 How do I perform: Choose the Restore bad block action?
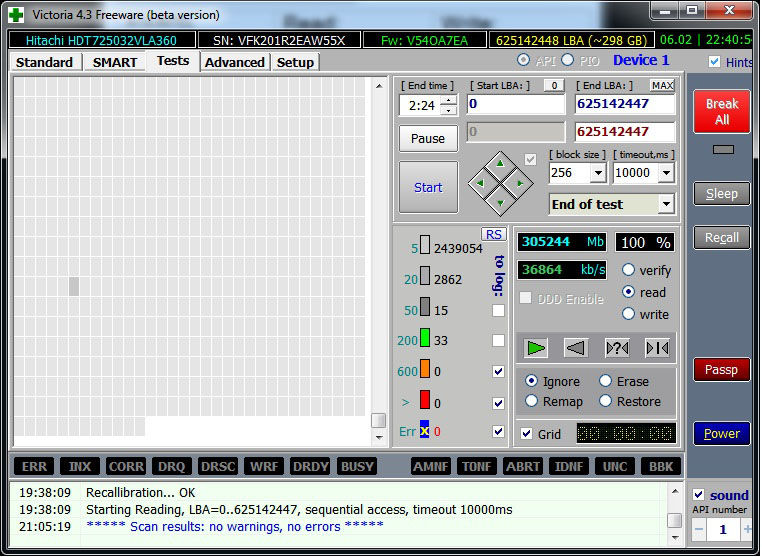605,400
